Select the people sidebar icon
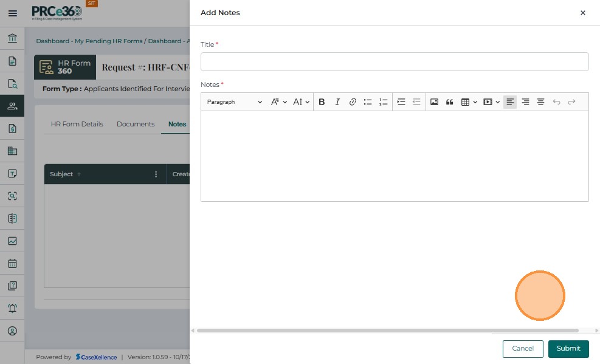The image size is (600, 364). point(12,106)
